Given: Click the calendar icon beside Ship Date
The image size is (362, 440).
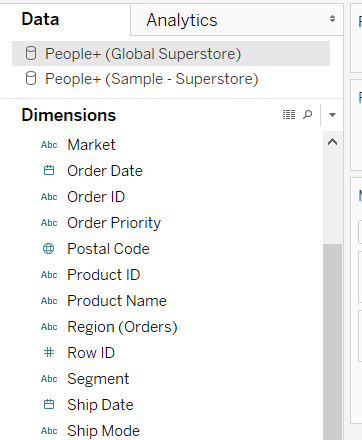Looking at the screenshot, I should [x=49, y=405].
